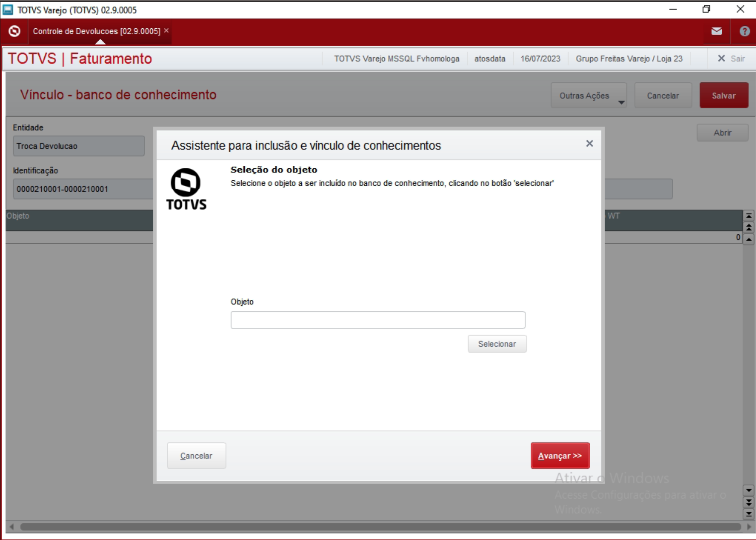Click the Selecionar button
Viewport: 756px width, 540px height.
tap(497, 344)
